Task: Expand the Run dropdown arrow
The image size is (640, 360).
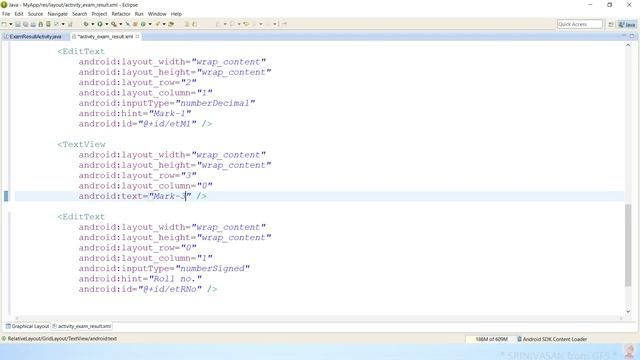Action: [107, 24]
